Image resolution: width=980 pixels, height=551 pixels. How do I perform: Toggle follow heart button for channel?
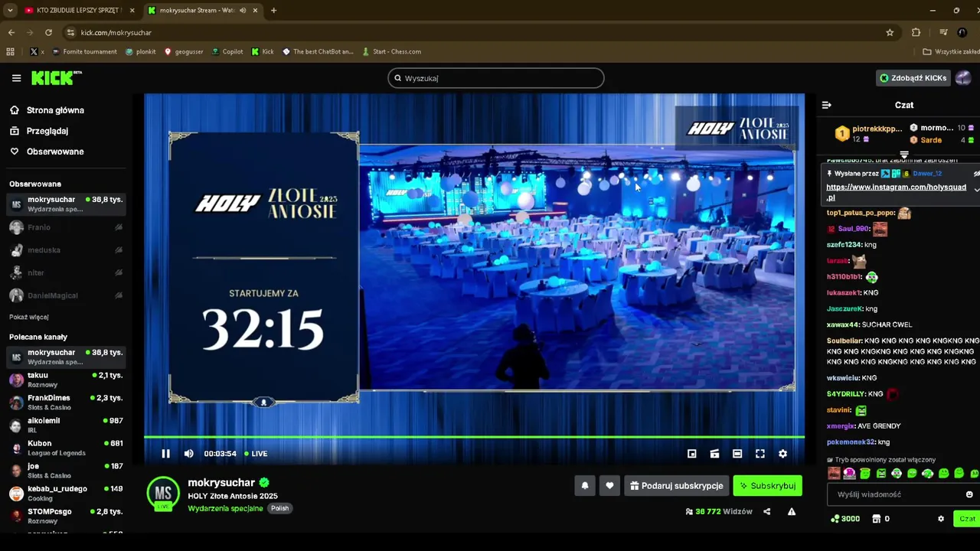pos(609,486)
